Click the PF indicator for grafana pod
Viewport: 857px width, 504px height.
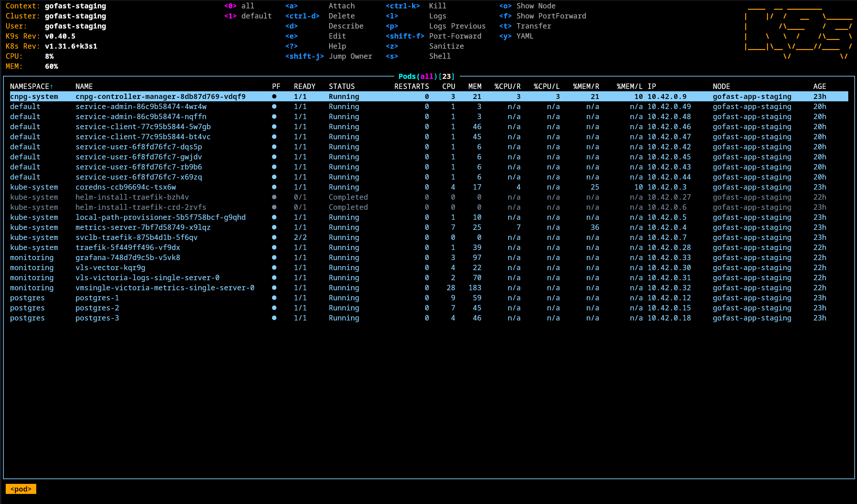(275, 257)
